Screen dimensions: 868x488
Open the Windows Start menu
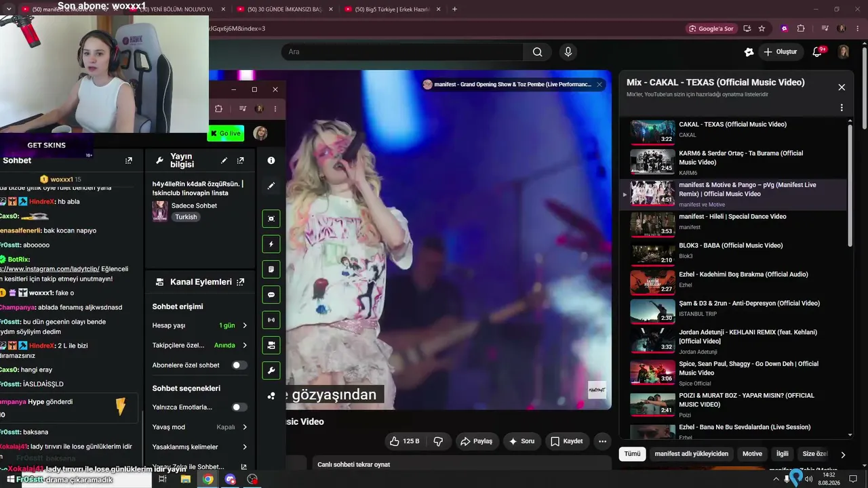click(10, 479)
